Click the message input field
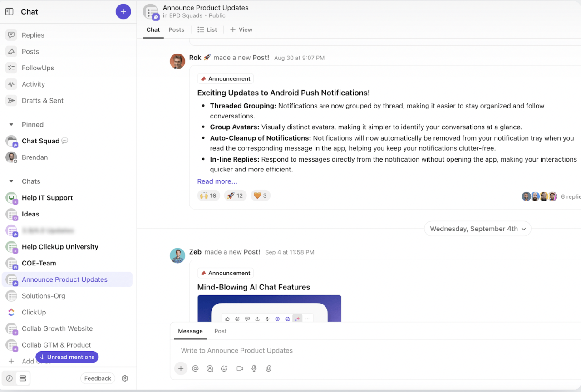The height and width of the screenshot is (392, 581). pyautogui.click(x=375, y=351)
